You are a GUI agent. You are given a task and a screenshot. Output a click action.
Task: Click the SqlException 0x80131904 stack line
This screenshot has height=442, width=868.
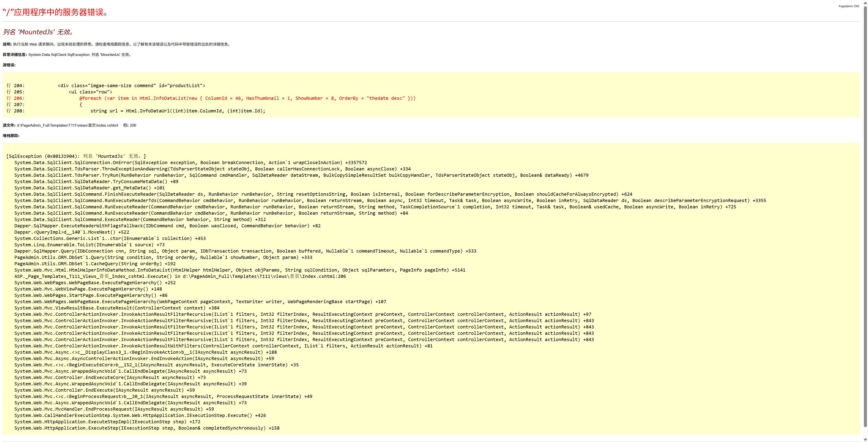(76, 156)
